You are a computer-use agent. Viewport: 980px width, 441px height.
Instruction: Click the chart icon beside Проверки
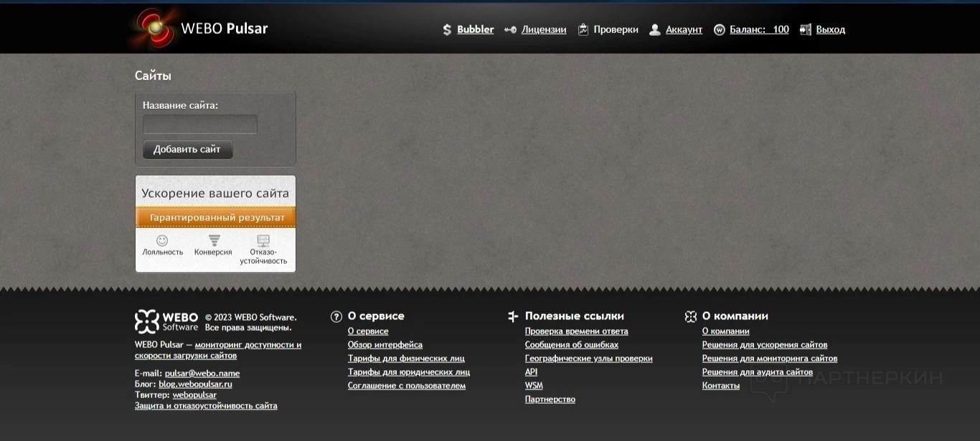(583, 29)
